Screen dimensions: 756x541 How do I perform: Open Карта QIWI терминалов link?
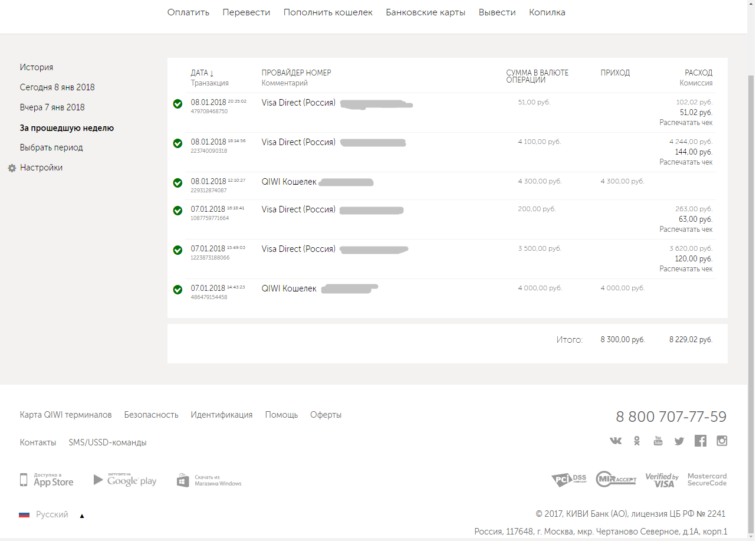click(65, 415)
